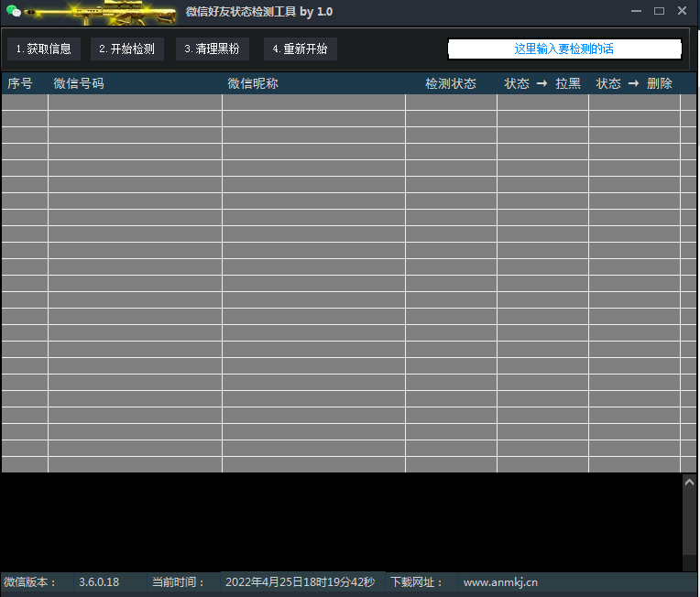
Task: Click the log panel scrollbar up arrow
Action: (x=689, y=481)
